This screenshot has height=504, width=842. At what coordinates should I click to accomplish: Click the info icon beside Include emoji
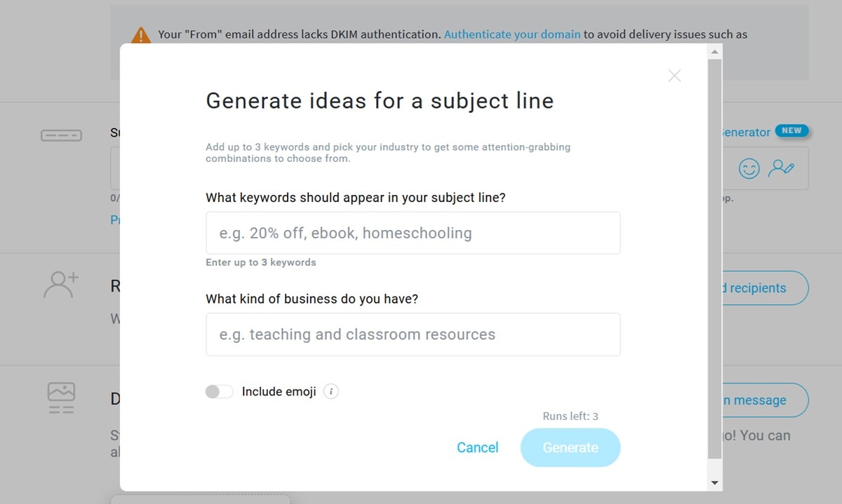point(331,392)
